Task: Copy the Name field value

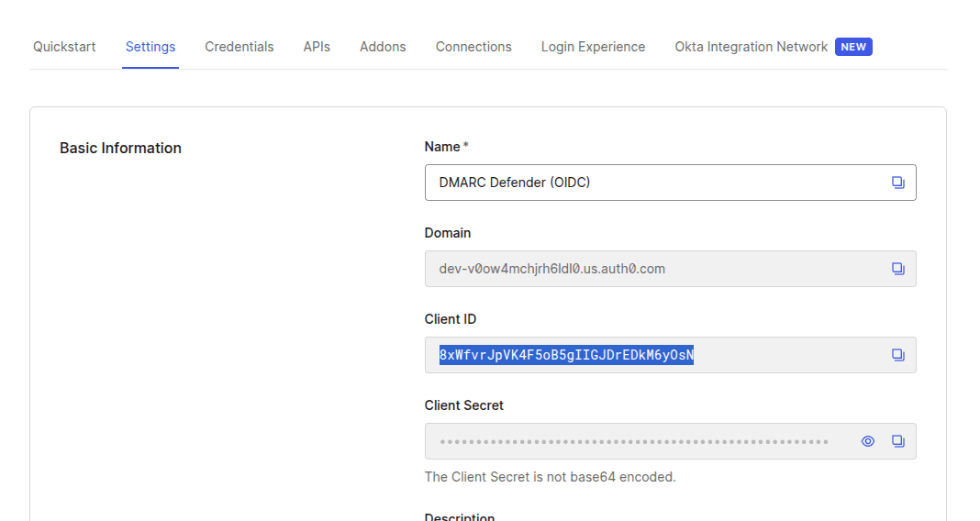Action: click(x=897, y=183)
